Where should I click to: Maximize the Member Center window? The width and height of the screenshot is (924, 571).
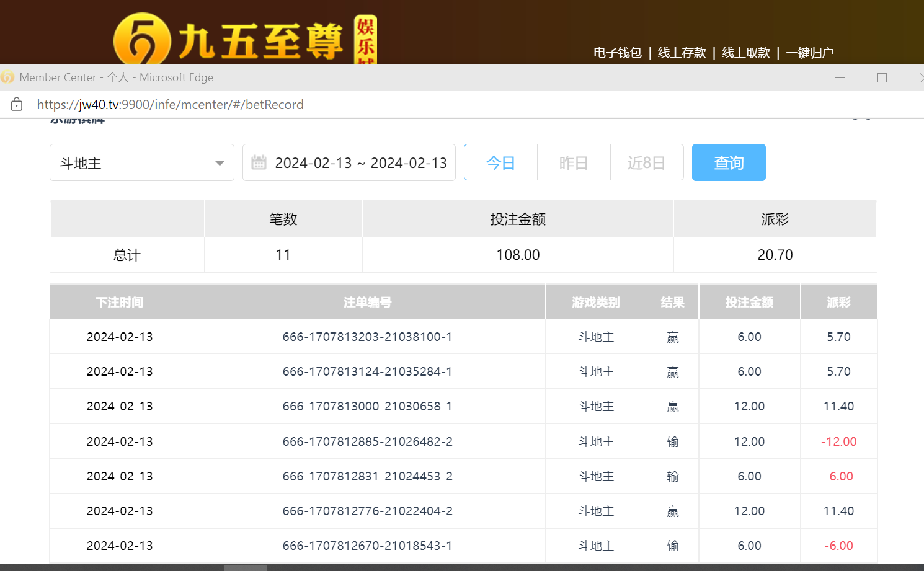(x=882, y=77)
